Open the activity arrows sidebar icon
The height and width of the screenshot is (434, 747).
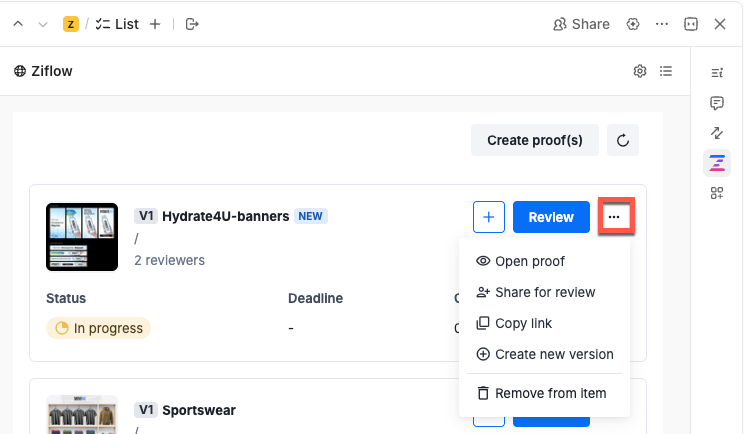(x=717, y=133)
